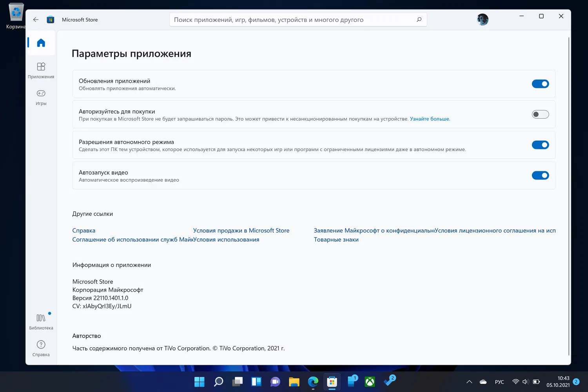Open the Игры section
Screen dimensions: 588x392
point(41,97)
